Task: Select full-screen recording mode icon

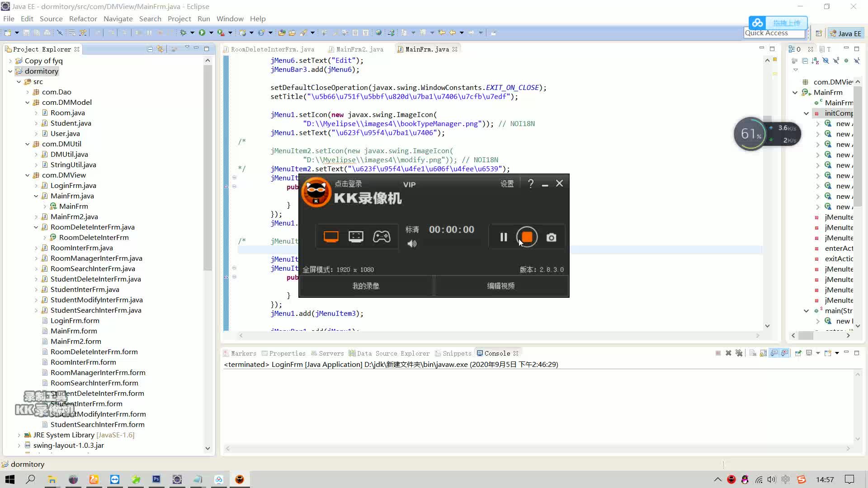Action: point(331,236)
